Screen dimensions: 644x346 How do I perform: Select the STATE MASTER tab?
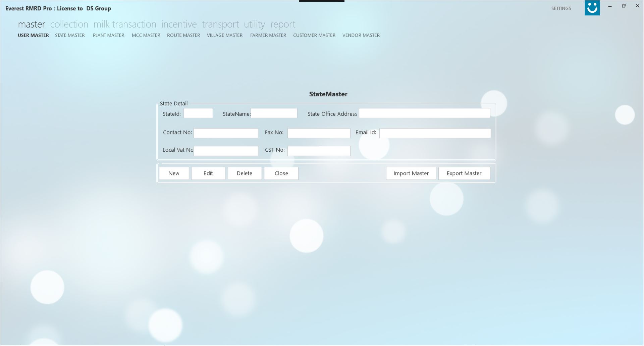70,35
